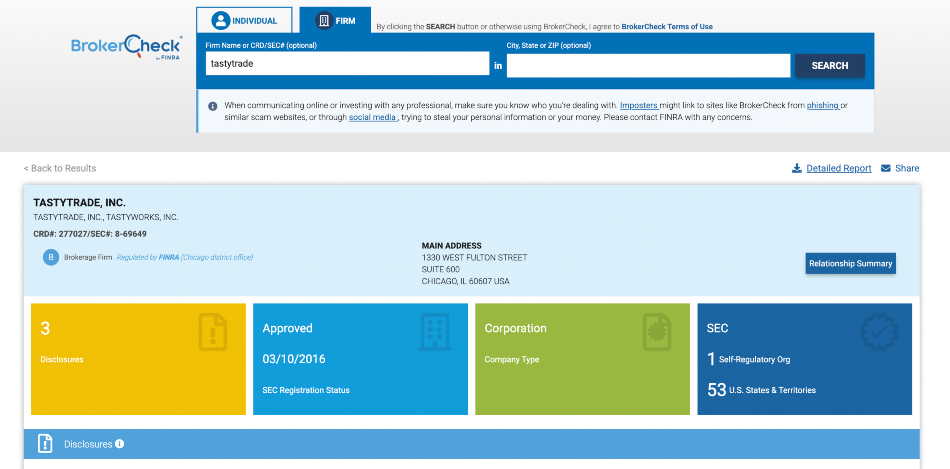Open the Approved SEC Registration Status card
The width and height of the screenshot is (950, 469).
coord(360,359)
